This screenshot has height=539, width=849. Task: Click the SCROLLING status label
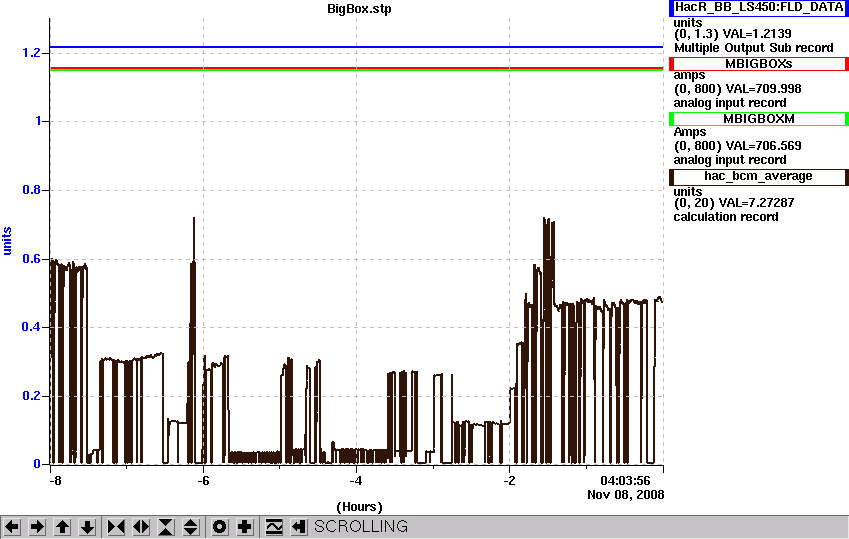click(361, 527)
